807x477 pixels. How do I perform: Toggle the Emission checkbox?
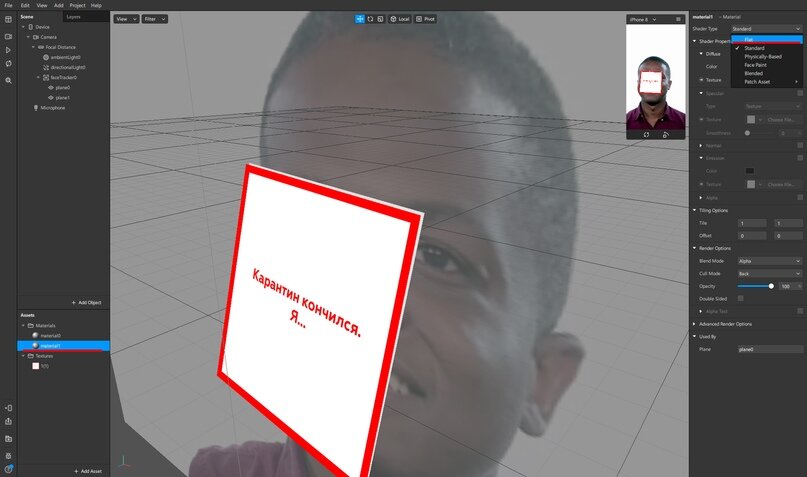click(800, 158)
